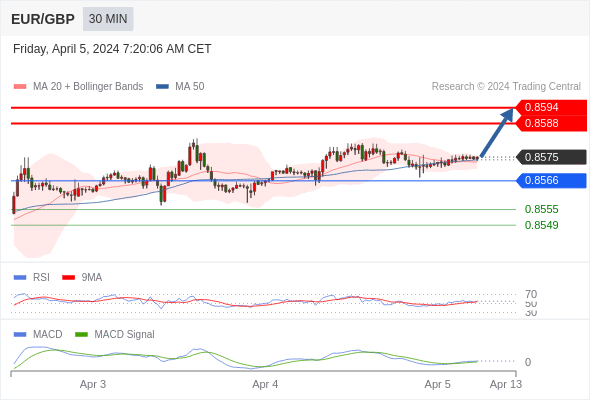Image resolution: width=590 pixels, height=400 pixels.
Task: Click the MA 20 + Bollinger Bands legend swatch
Action: coord(20,87)
